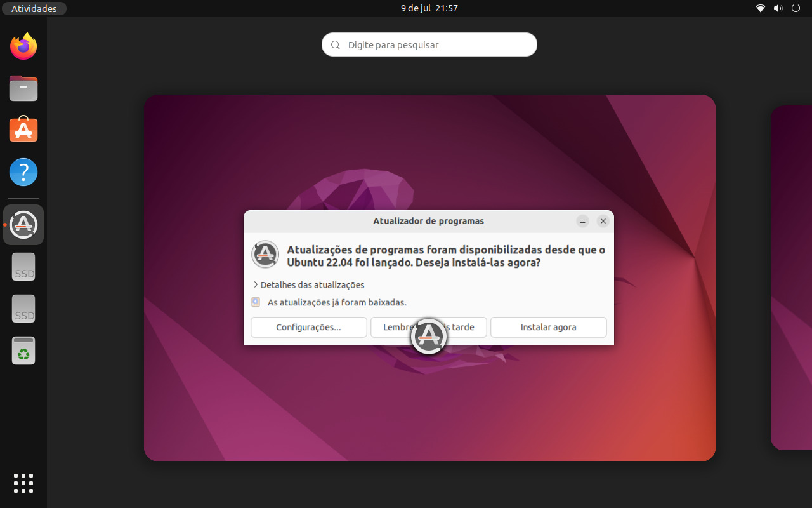Click the Software Updater overlay icon on window

(429, 337)
